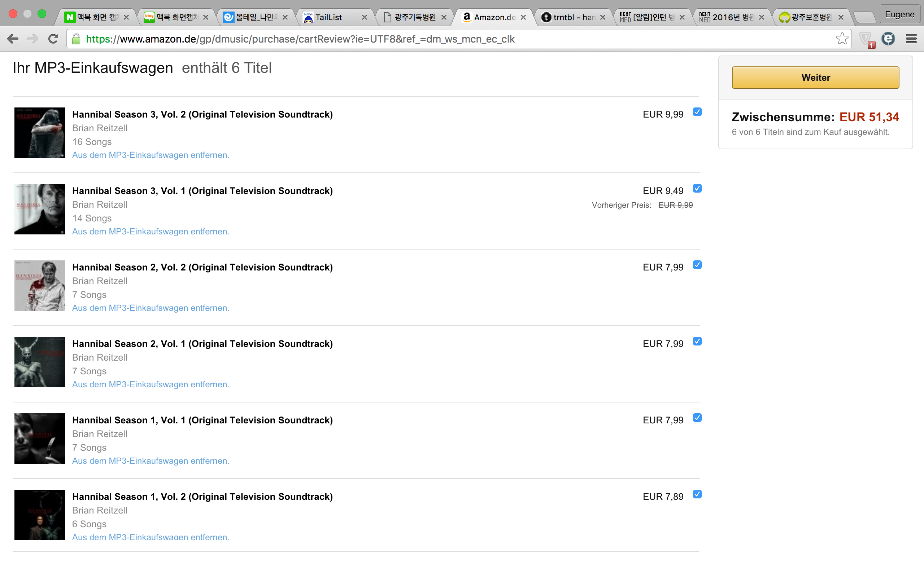Image resolution: width=924 pixels, height=577 pixels.
Task: Click the reload page icon
Action: pyautogui.click(x=53, y=39)
